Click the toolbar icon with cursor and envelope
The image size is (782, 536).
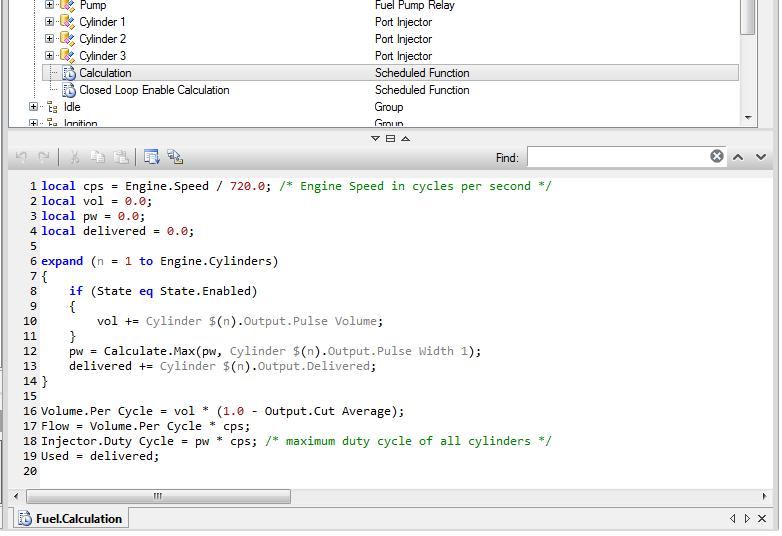point(175,157)
